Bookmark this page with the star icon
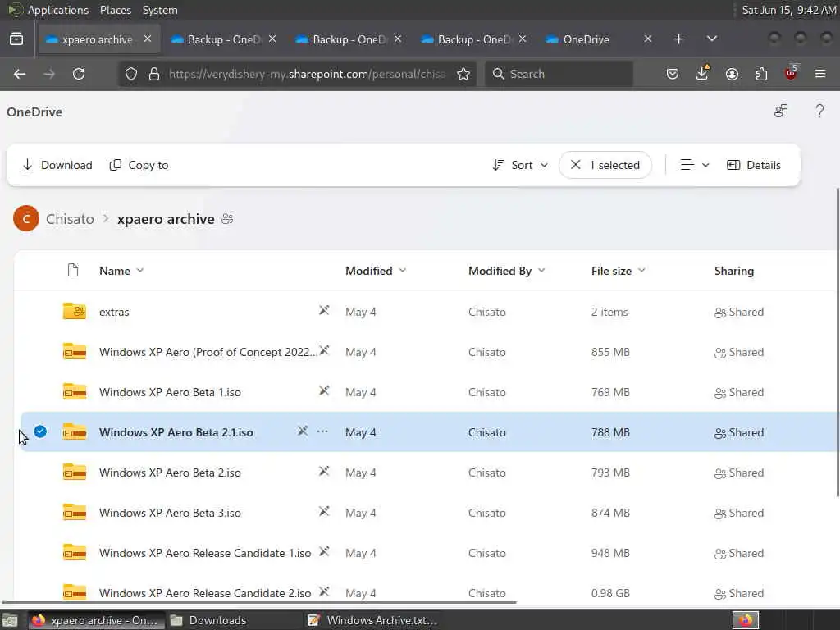 pos(463,74)
